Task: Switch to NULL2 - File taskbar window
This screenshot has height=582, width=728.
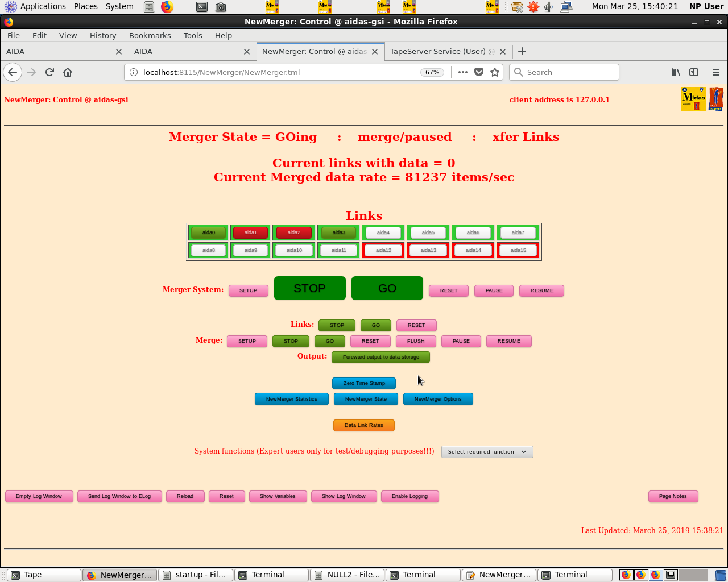Action: 347,575
